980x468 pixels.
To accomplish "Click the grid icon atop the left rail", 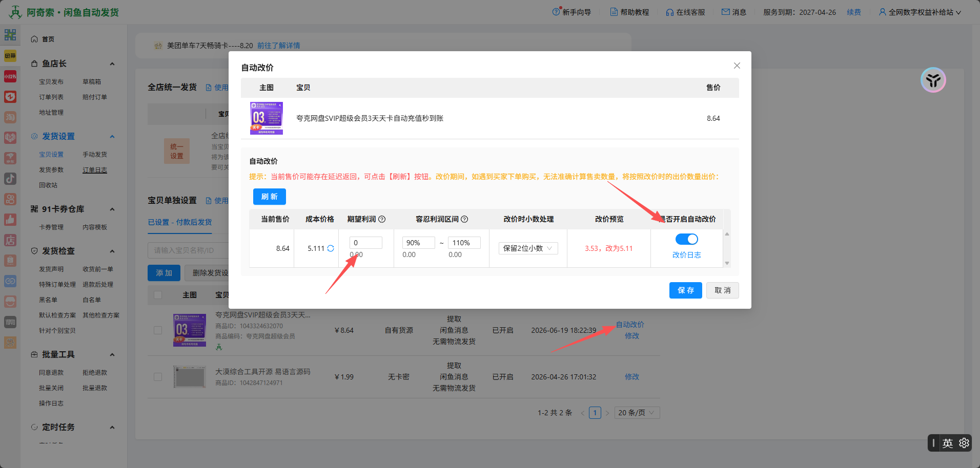I will click(10, 35).
